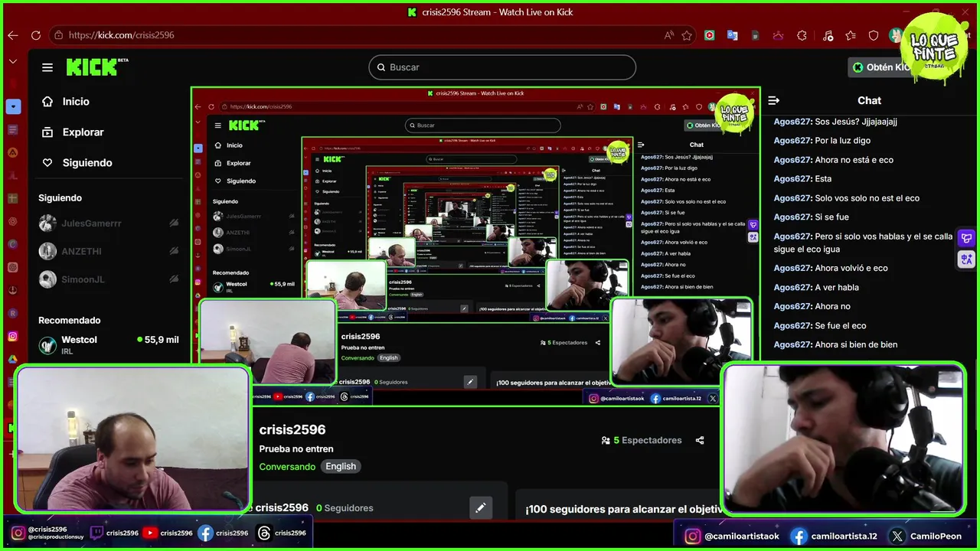The height and width of the screenshot is (551, 980).
Task: Toggle the Kick hamburger sidebar menu
Action: (x=47, y=67)
